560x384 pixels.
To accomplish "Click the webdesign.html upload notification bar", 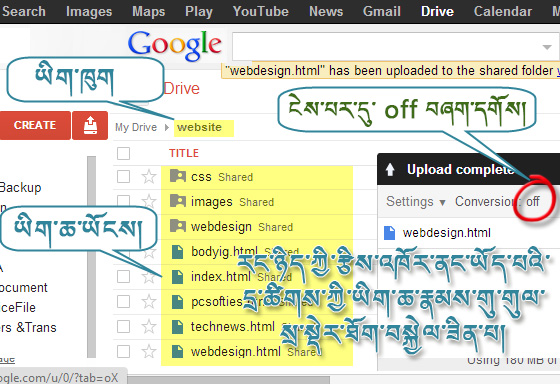I will [x=390, y=71].
